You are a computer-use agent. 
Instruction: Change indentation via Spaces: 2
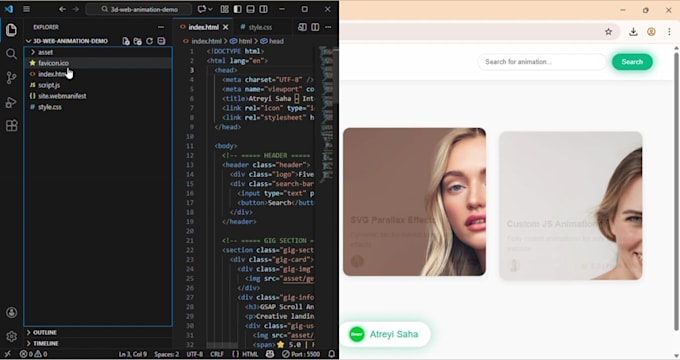167,354
